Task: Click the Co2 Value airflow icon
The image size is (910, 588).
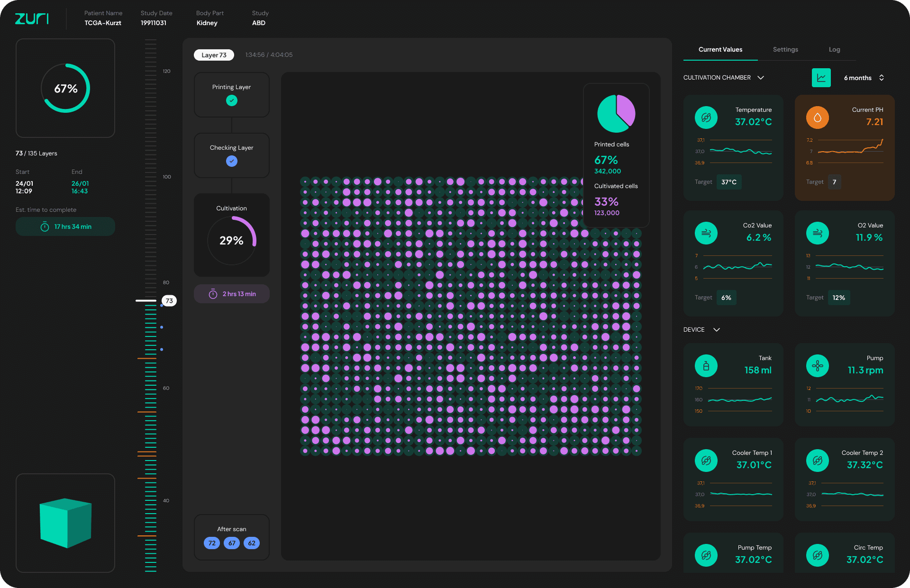Action: pos(706,233)
